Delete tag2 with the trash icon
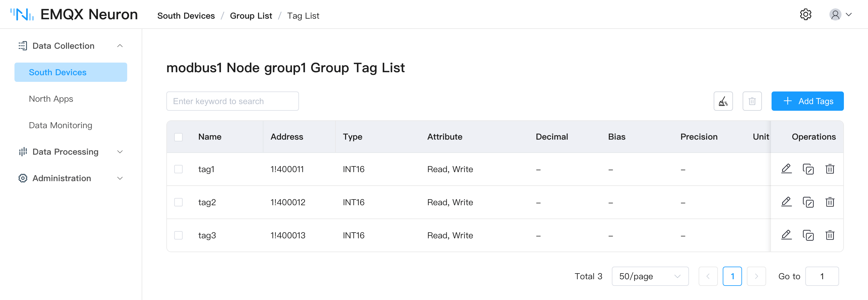Image resolution: width=868 pixels, height=300 pixels. (830, 202)
